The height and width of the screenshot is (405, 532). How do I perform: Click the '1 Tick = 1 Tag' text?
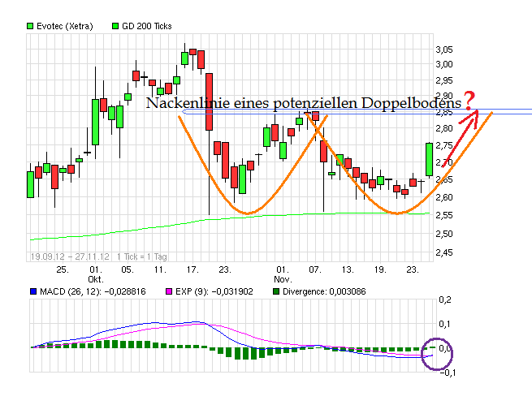tap(142, 256)
